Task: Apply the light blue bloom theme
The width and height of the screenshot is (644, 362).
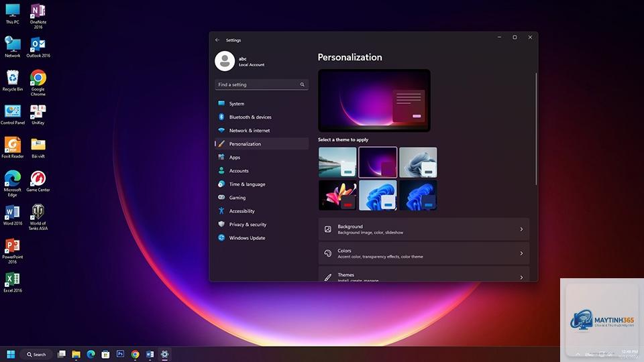Action: pyautogui.click(x=378, y=195)
